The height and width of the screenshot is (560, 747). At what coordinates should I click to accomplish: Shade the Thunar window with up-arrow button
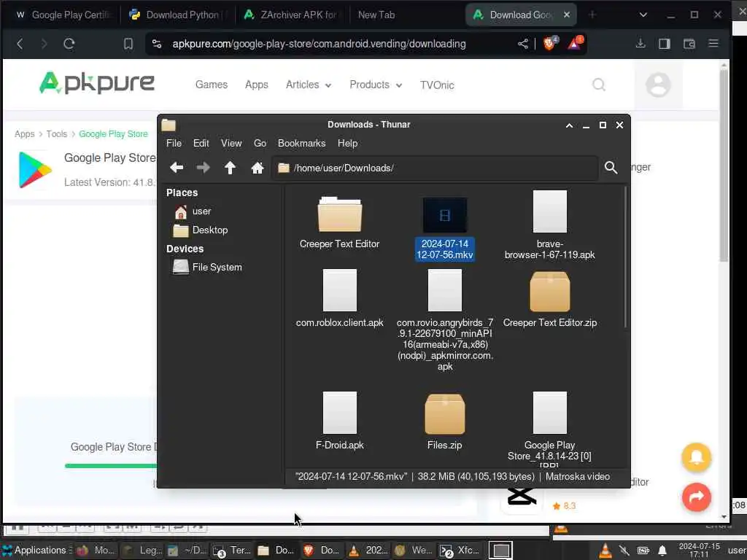click(569, 125)
